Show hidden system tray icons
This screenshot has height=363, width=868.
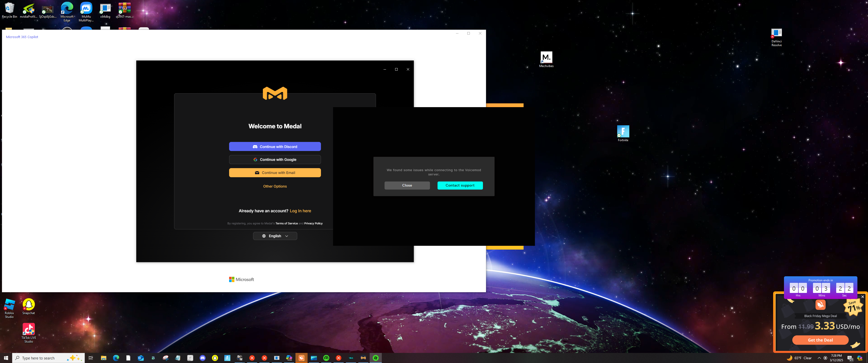(819, 358)
